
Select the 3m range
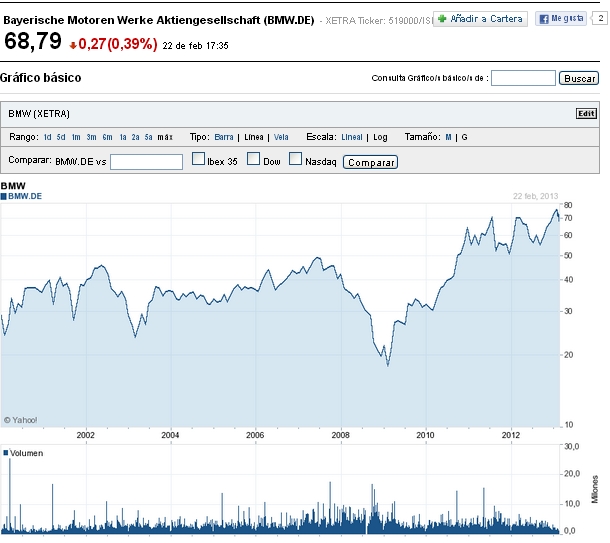pos(91,137)
